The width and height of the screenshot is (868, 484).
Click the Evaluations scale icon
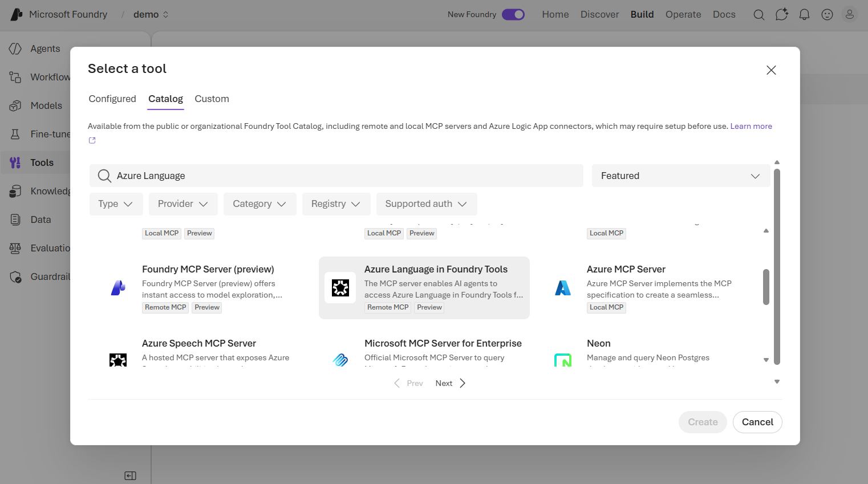pyautogui.click(x=15, y=248)
